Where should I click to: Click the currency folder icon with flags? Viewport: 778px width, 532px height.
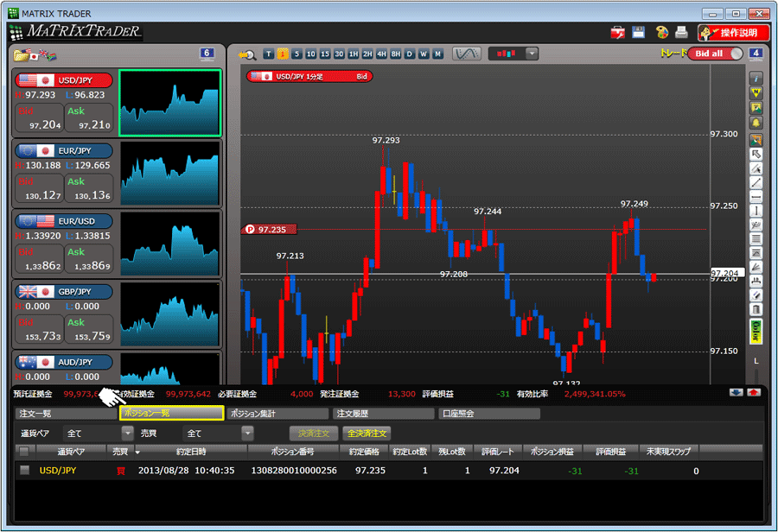35,54
